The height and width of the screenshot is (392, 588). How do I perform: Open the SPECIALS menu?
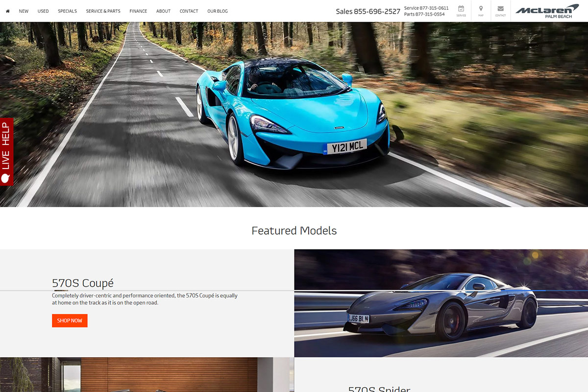pyautogui.click(x=67, y=11)
